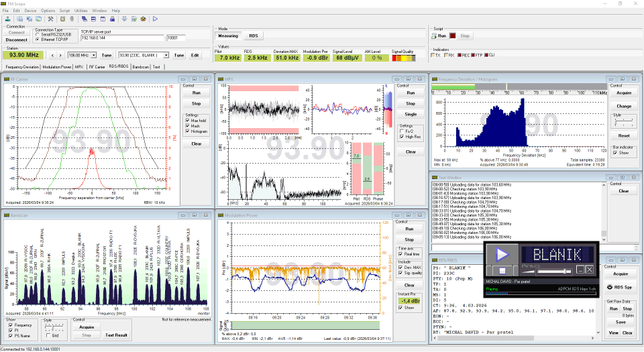Open the 106.00 MHz frequency dropdown

95,55
